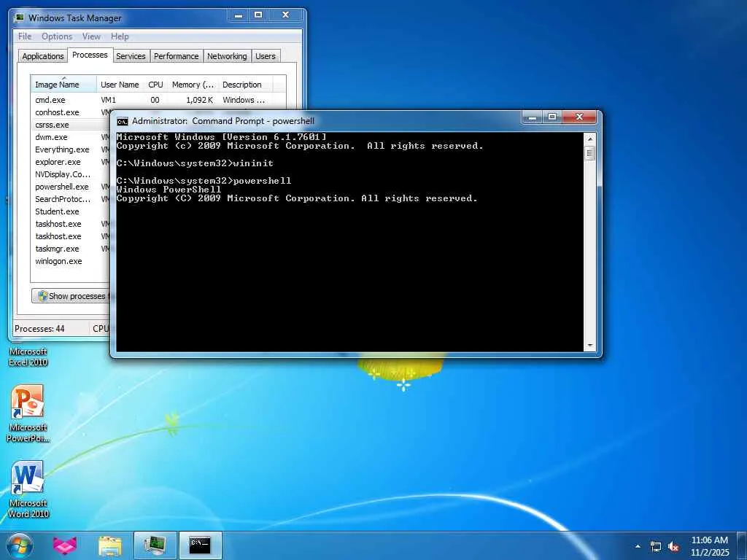
Task: Switch to the Users tab
Action: (266, 56)
